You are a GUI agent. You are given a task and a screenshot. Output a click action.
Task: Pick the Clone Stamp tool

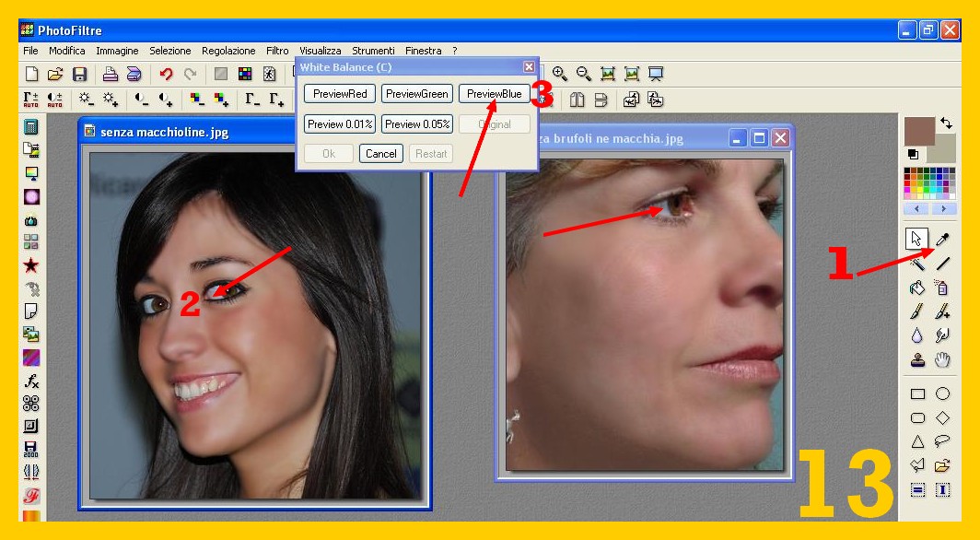(x=917, y=360)
